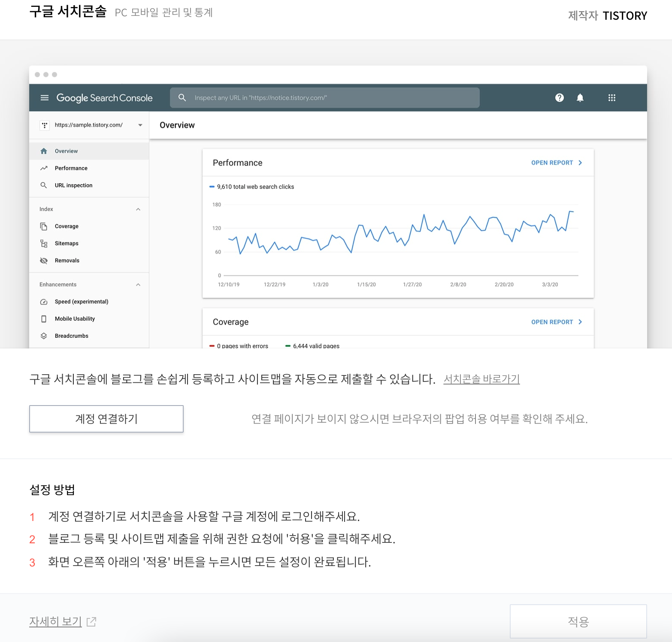
Task: Click the hamburger menu icon in Search Console
Action: [x=45, y=98]
